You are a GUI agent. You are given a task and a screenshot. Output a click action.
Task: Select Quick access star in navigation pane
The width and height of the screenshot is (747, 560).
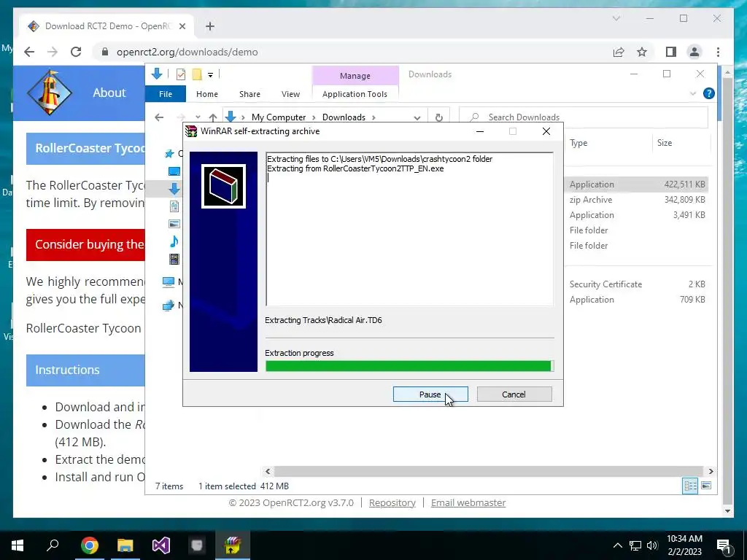pyautogui.click(x=169, y=153)
